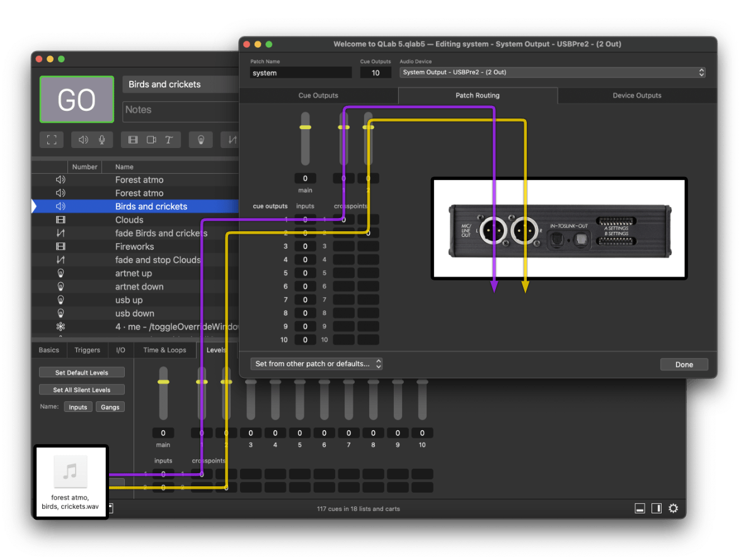This screenshot has width=741, height=560.
Task: Click Set Default Levels button
Action: (82, 372)
